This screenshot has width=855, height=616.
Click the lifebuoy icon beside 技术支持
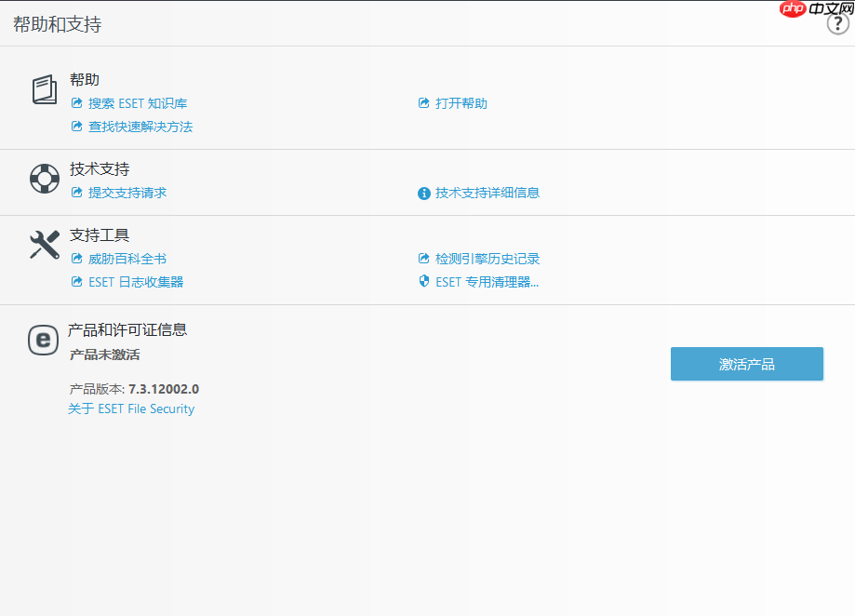(44, 178)
